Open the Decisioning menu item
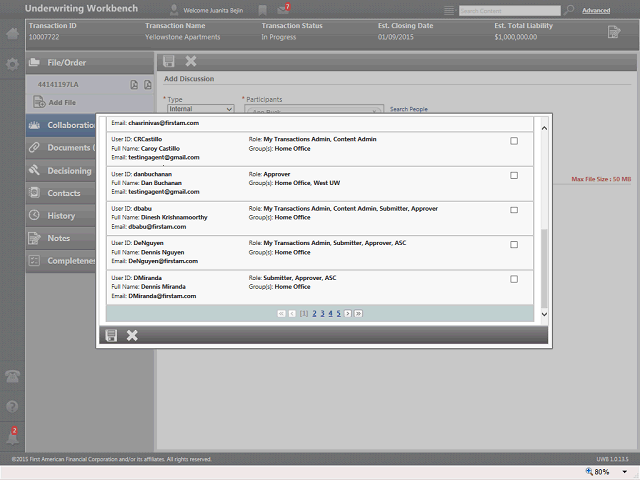This screenshot has height=480, width=640. pyautogui.click(x=61, y=171)
